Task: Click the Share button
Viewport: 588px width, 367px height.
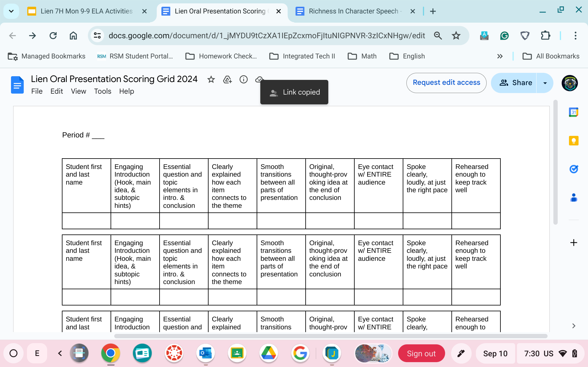Action: coord(514,83)
